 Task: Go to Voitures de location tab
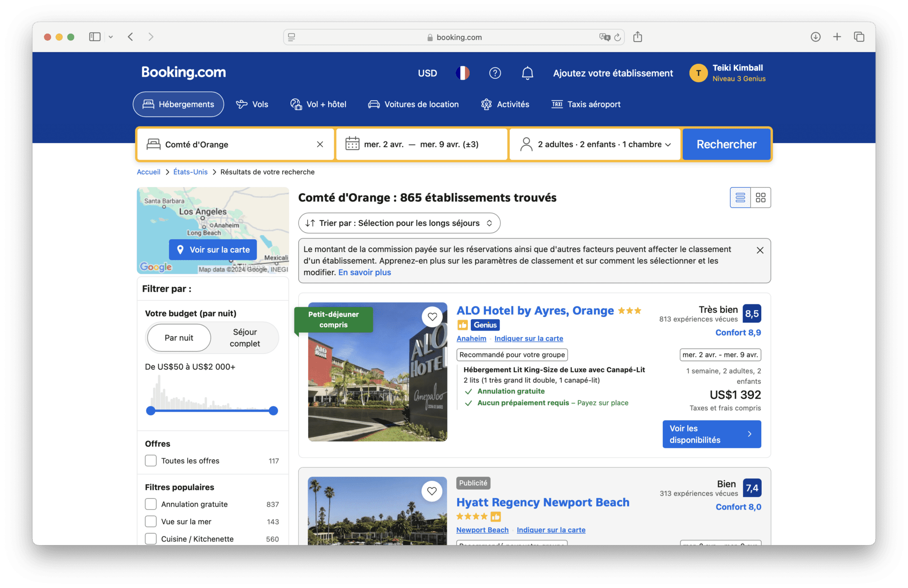coord(414,104)
